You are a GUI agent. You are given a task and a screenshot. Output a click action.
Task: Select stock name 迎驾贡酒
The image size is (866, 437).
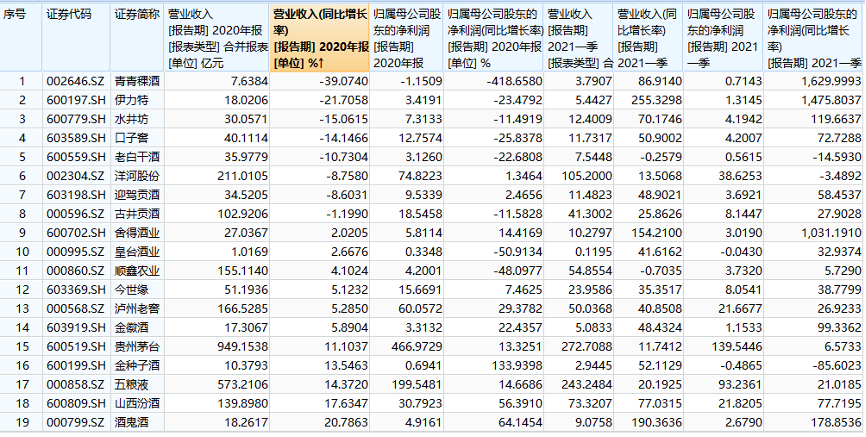tap(137, 194)
